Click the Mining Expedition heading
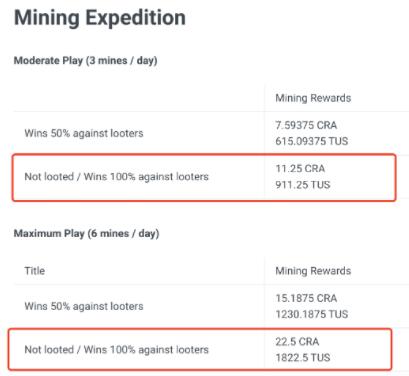Image resolution: width=409 pixels, height=376 pixels. pos(100,18)
